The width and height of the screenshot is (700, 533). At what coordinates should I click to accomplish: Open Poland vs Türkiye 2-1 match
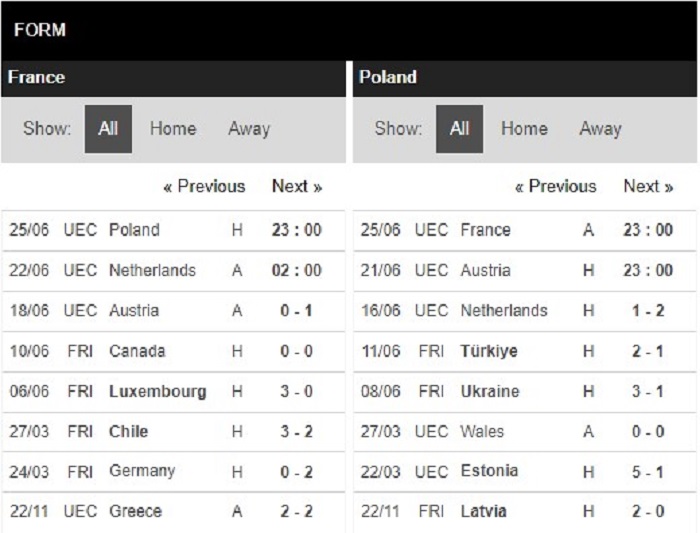pos(525,351)
